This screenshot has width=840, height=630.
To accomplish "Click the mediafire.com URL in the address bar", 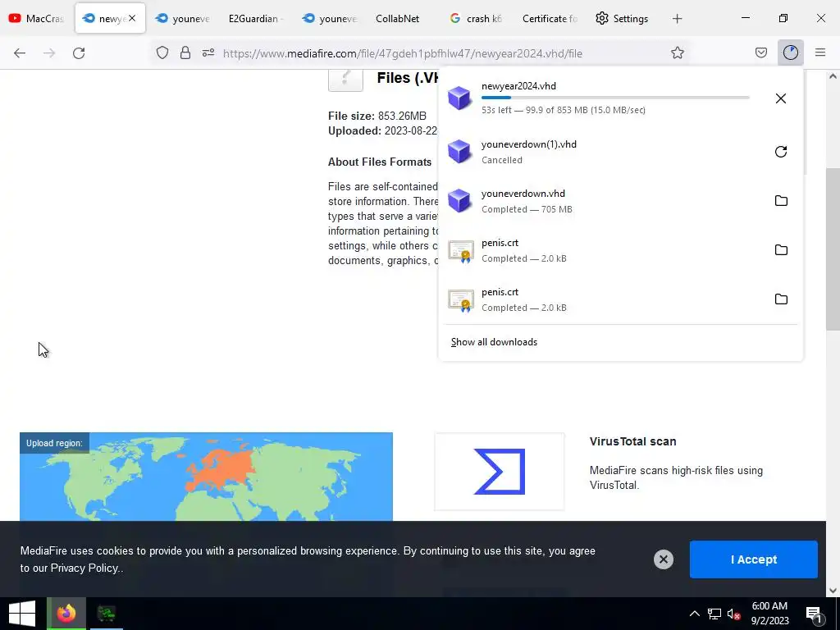I will (x=402, y=53).
